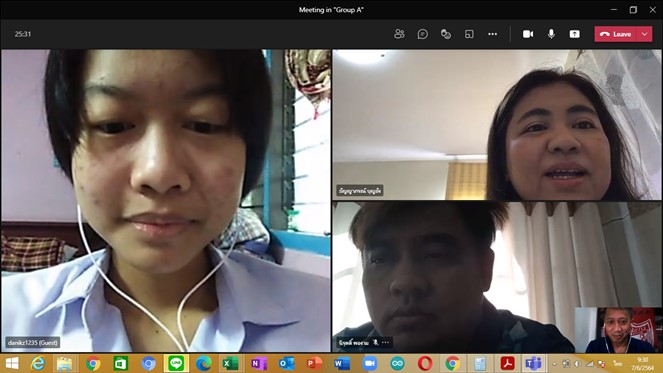The image size is (663, 373).
Task: Open the breakout rooms icon
Action: (x=469, y=34)
